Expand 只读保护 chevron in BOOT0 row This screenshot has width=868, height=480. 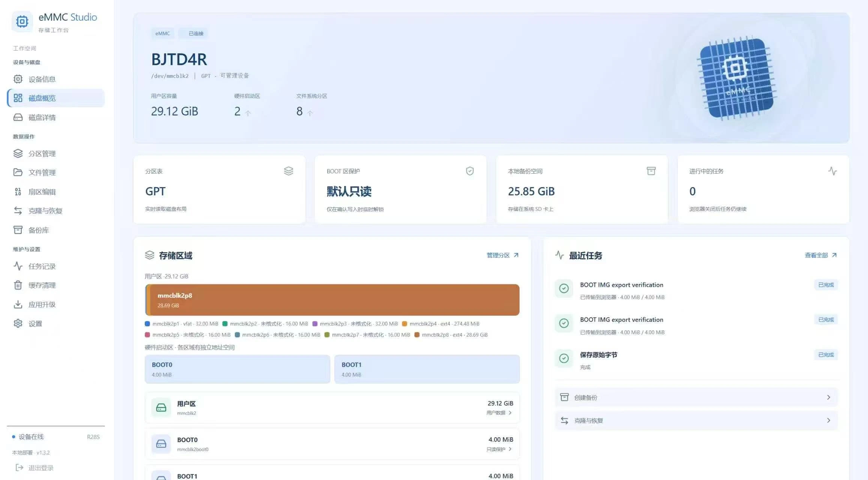click(510, 449)
